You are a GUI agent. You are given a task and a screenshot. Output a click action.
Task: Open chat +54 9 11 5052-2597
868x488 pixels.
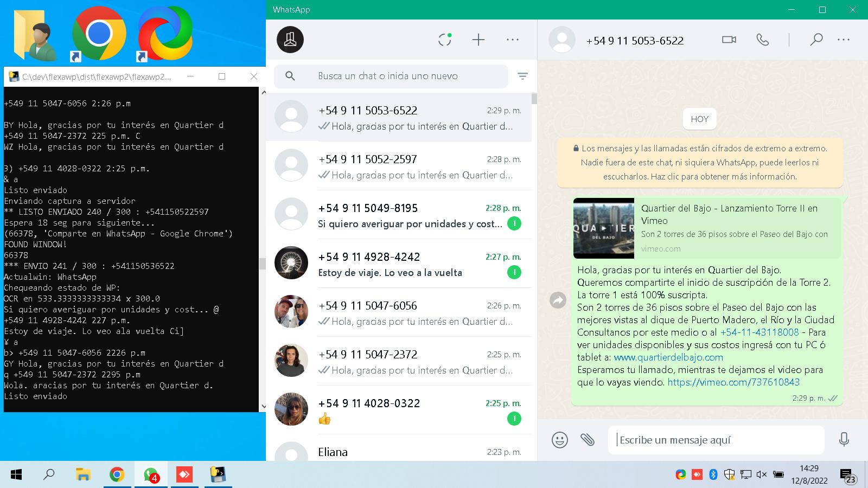pos(399,166)
